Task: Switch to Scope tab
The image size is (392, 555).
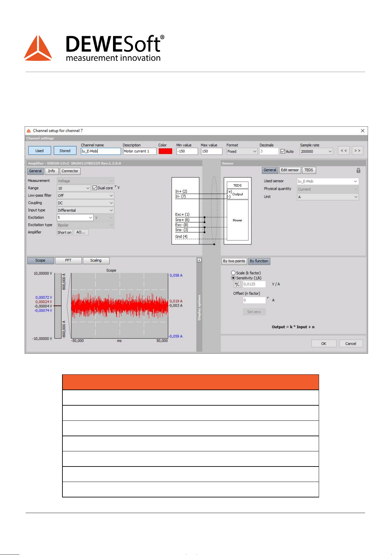Action: pos(40,261)
